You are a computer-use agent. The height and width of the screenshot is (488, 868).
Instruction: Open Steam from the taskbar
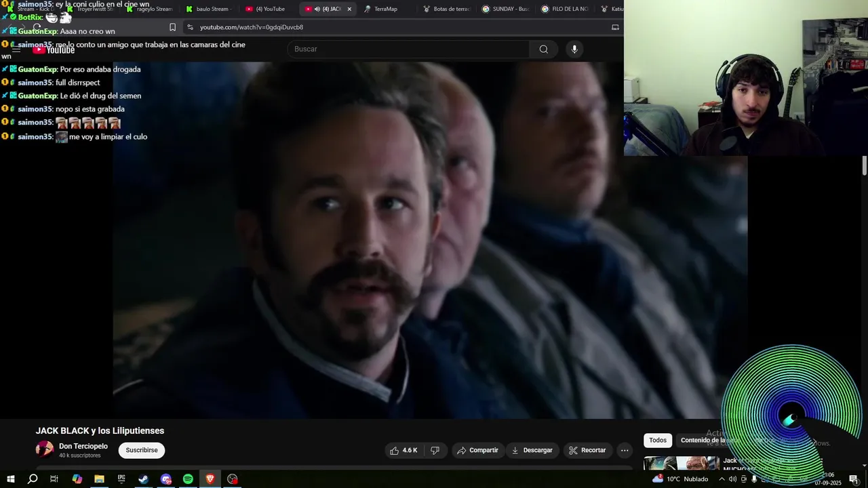[144, 479]
